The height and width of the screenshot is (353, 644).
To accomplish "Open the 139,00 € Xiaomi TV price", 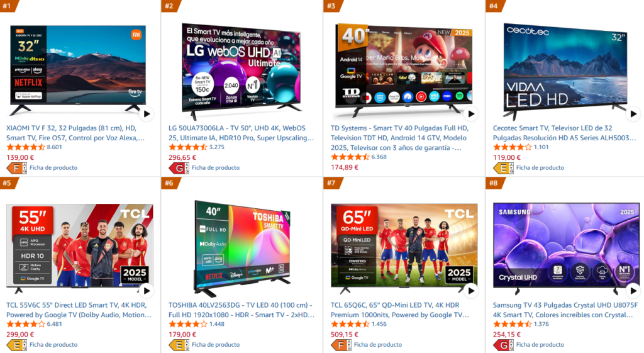I will coord(20,157).
